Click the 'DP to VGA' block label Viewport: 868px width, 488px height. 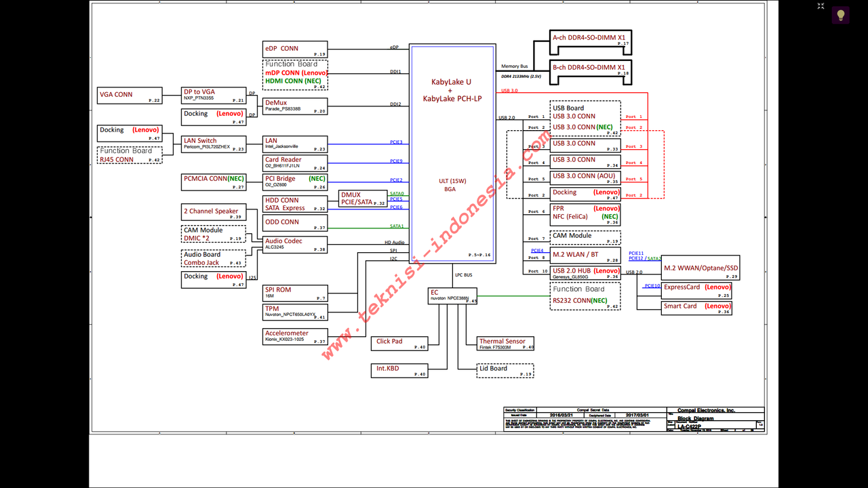point(199,91)
